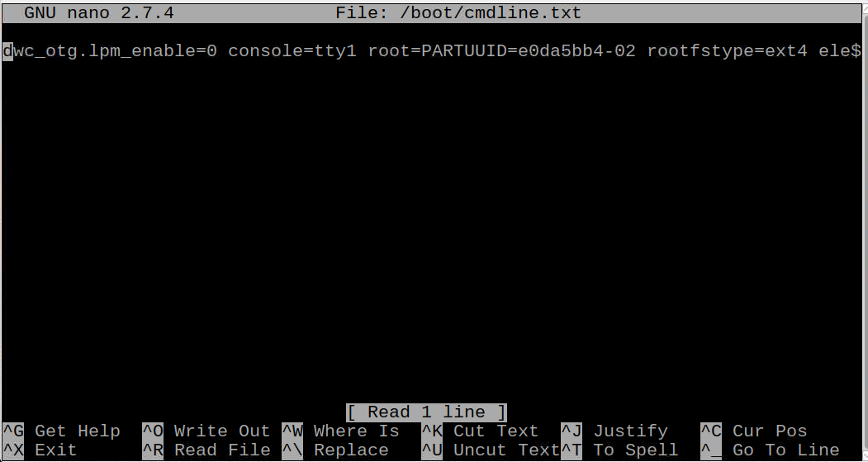Viewport: 868px width, 462px height.
Task: Select the ^_ Go To Line shortcut
Action: coord(770,450)
